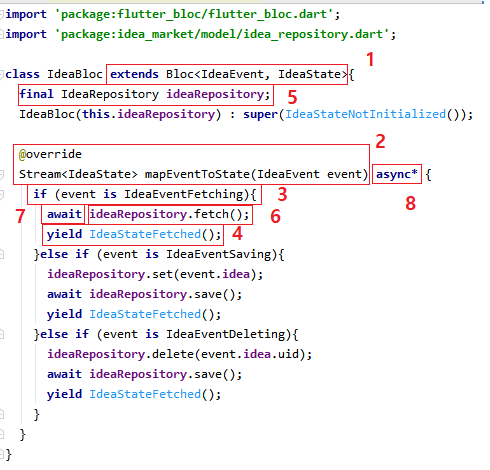Click the 'package:flutter_bloc/flutter_bloc.dart' import string
The image size is (490, 470).
point(194,14)
